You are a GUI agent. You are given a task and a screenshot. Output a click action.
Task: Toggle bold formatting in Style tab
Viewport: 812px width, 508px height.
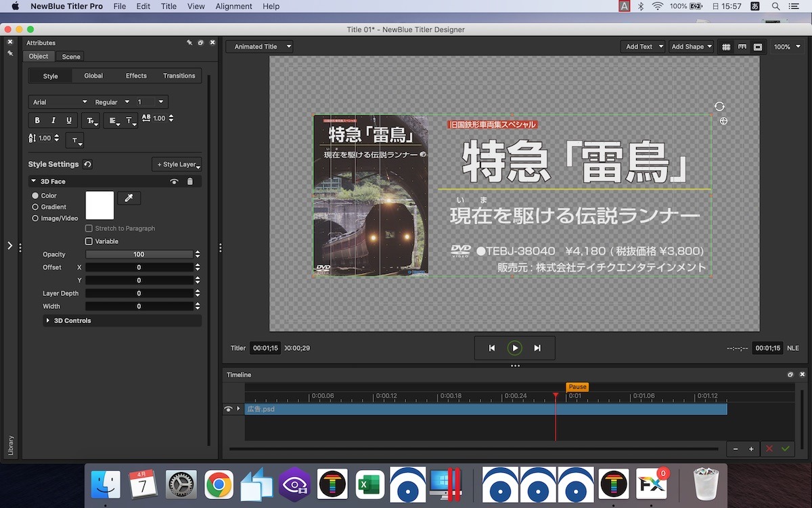click(x=37, y=121)
